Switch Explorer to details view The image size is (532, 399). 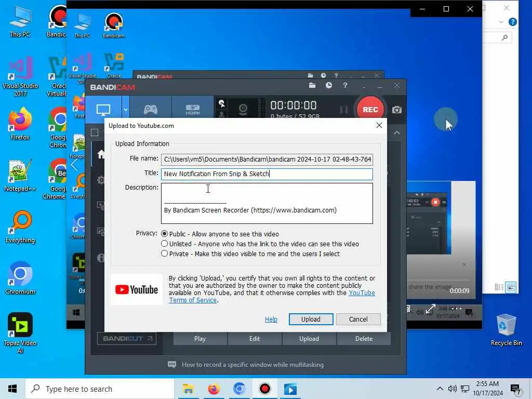click(499, 287)
